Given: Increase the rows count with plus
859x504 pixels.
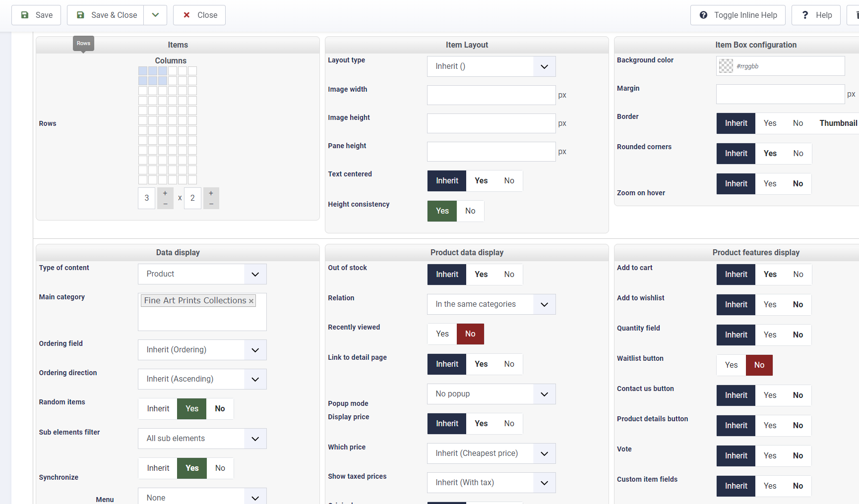Looking at the screenshot, I should (x=211, y=193).
